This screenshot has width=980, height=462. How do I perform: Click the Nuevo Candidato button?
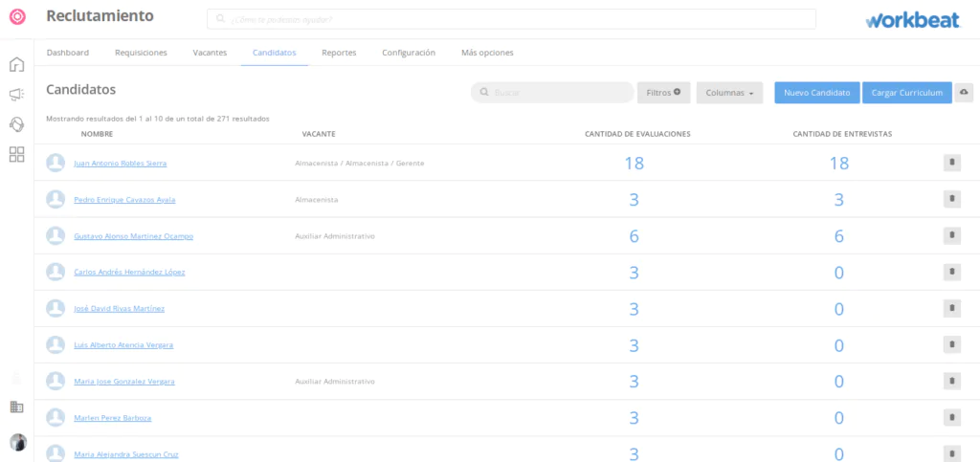(x=816, y=93)
